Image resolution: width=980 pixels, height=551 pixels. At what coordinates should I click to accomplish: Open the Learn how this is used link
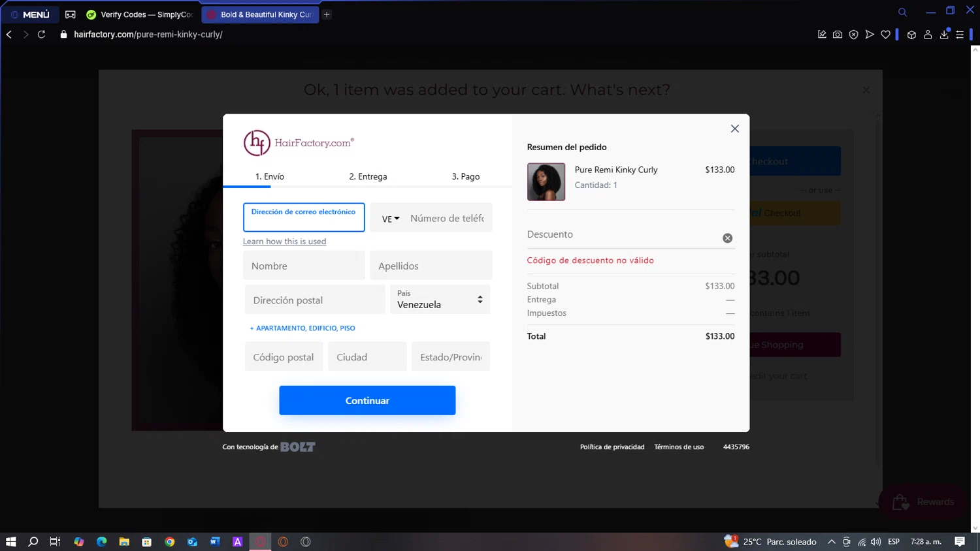[x=284, y=242]
